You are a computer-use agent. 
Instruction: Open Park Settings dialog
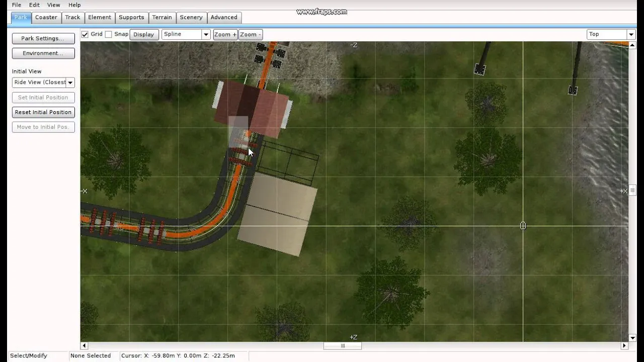coord(43,38)
